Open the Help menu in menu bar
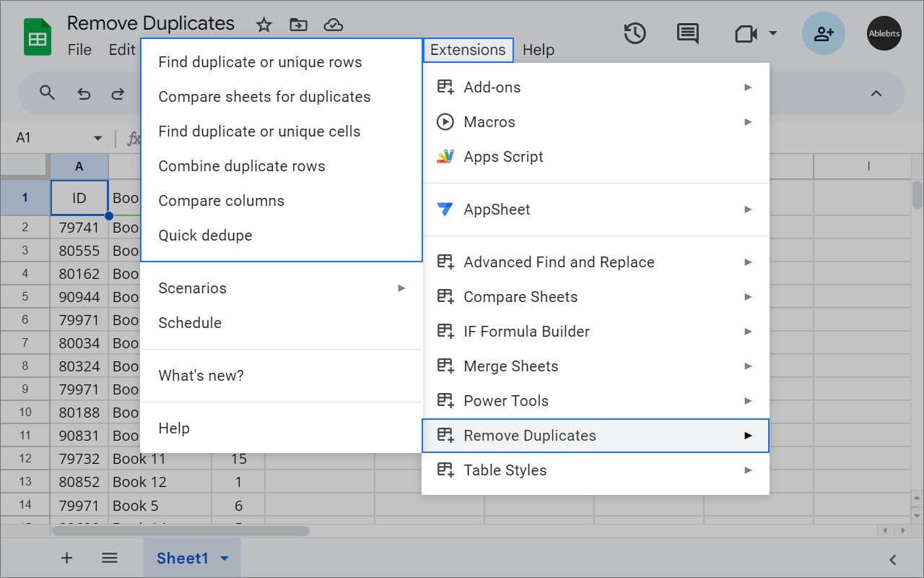924x578 pixels. pos(539,50)
